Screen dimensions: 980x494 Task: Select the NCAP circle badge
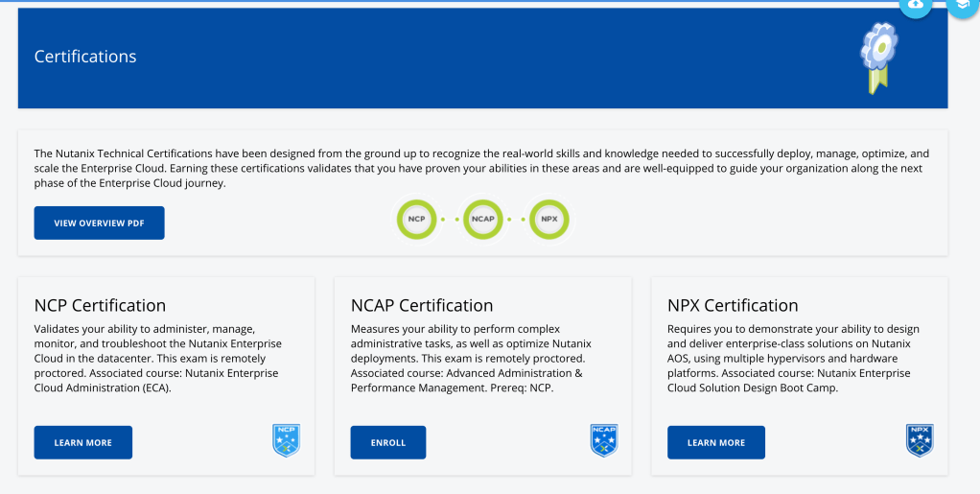[482, 219]
